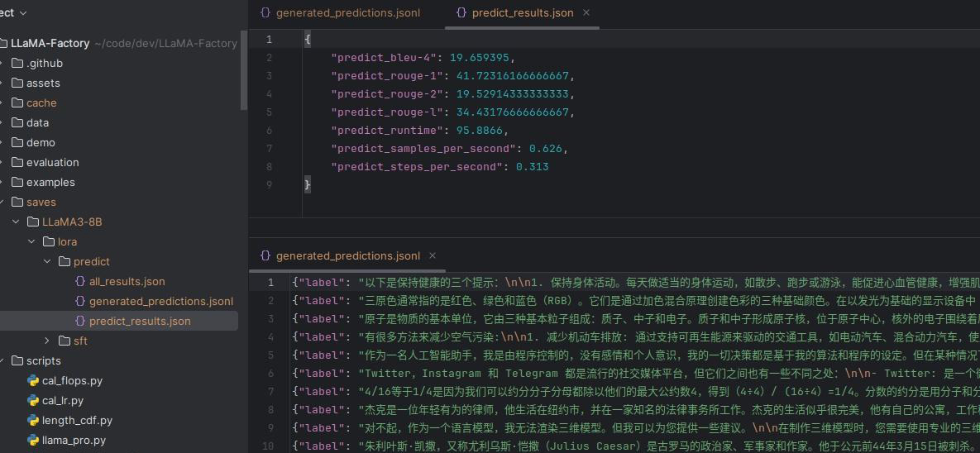
Task: Switch to predict_results.json editor tab
Action: tap(523, 12)
